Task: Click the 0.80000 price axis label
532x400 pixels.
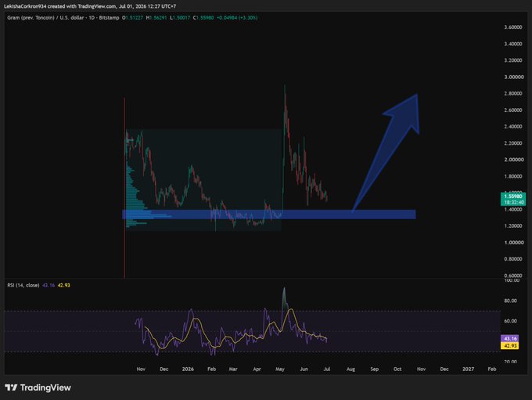Action: point(513,259)
